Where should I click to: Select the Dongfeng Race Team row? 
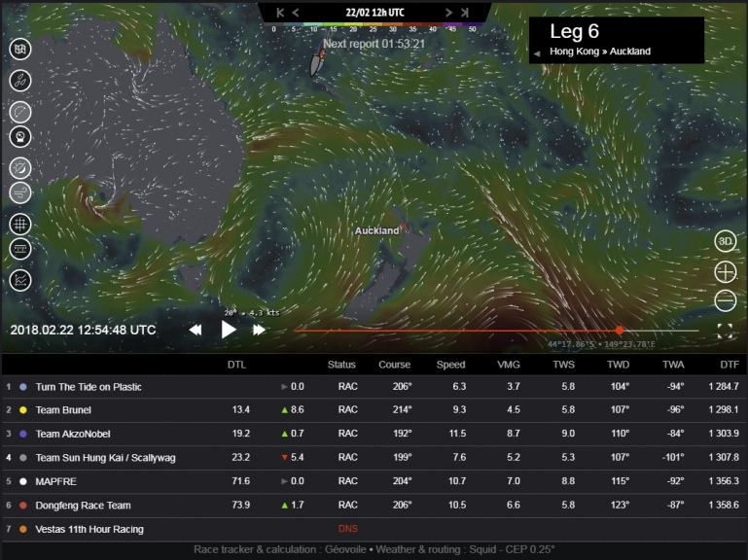point(374,506)
